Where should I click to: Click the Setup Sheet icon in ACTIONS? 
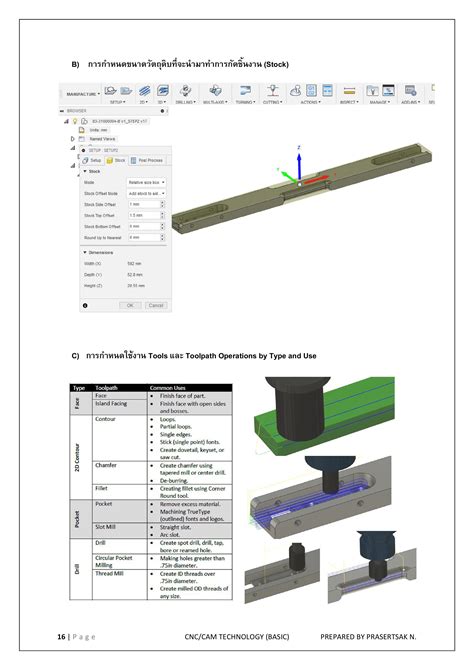(x=327, y=91)
